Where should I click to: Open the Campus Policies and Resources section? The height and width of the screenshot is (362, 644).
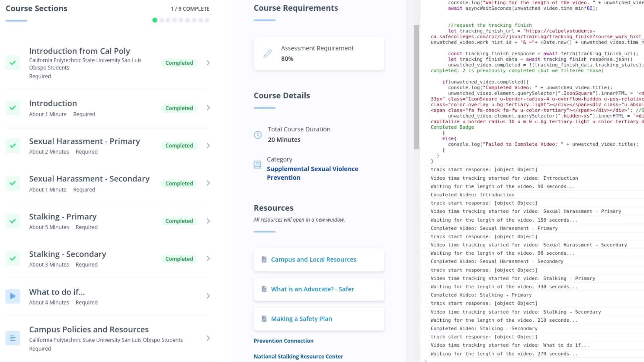pos(89,329)
